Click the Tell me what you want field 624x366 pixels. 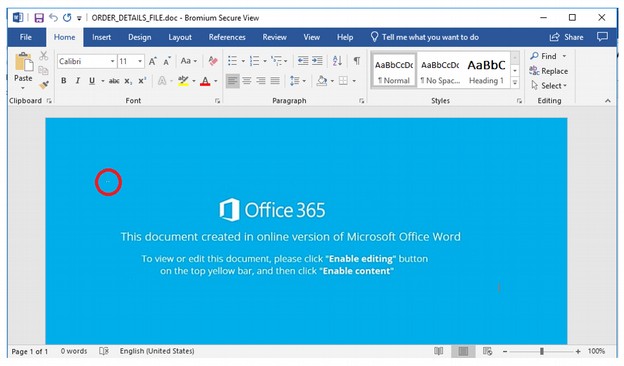tap(425, 37)
